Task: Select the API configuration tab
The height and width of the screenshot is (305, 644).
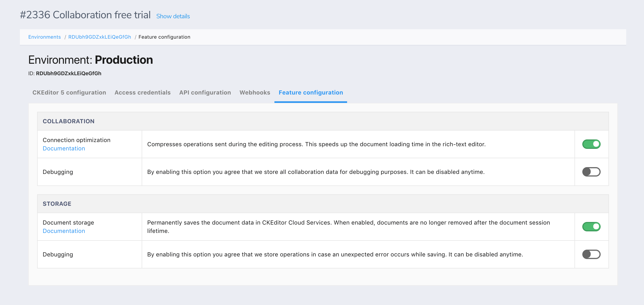Action: 205,93
